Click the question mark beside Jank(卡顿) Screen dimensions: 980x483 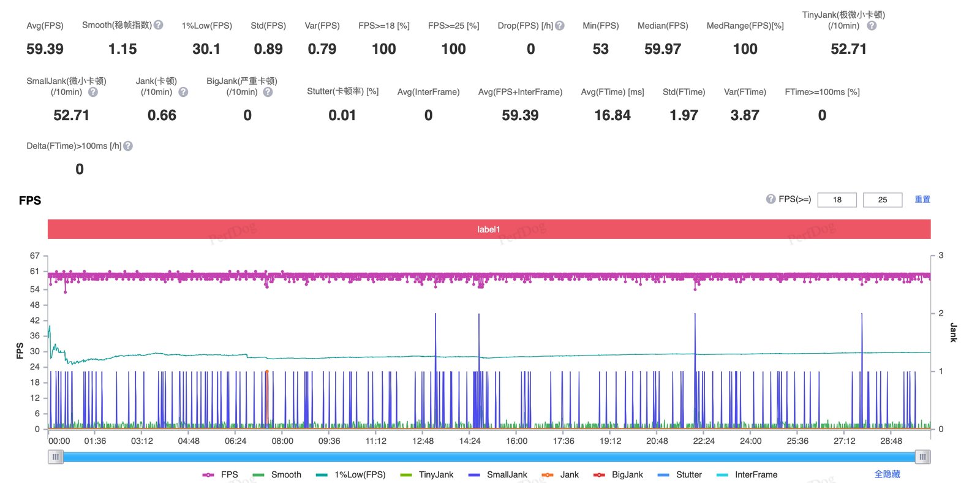(183, 92)
